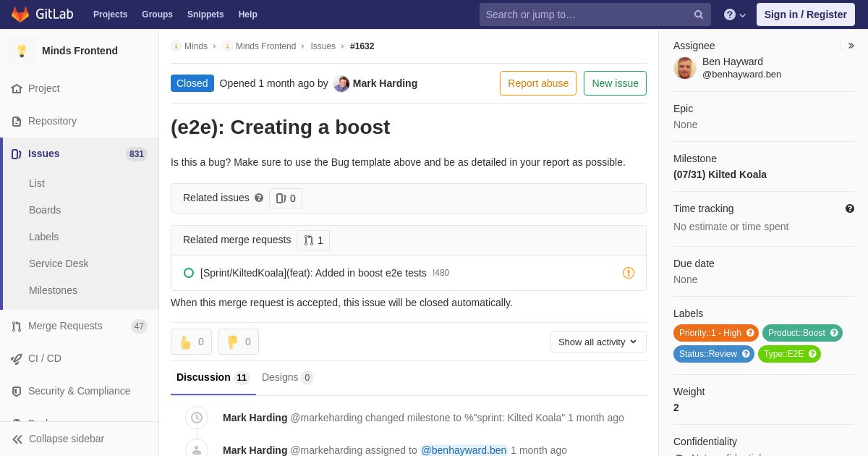Screen dimensions: 868x456
Task: Open the Projects menu in navbar
Action: [x=110, y=14]
